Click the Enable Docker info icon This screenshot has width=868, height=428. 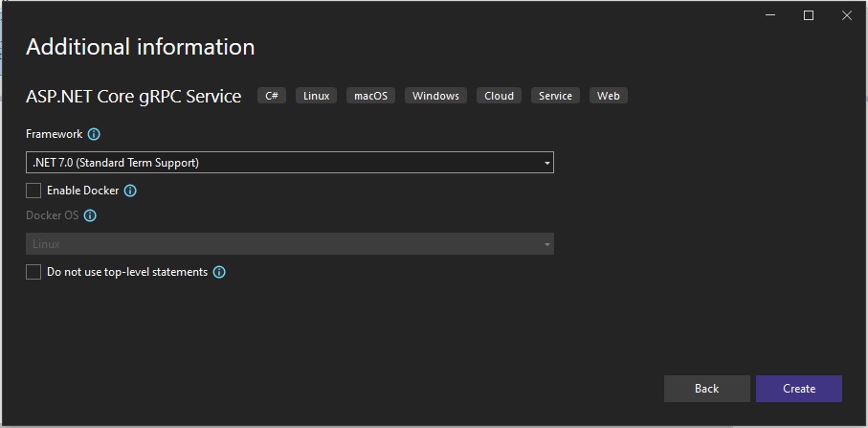click(130, 191)
